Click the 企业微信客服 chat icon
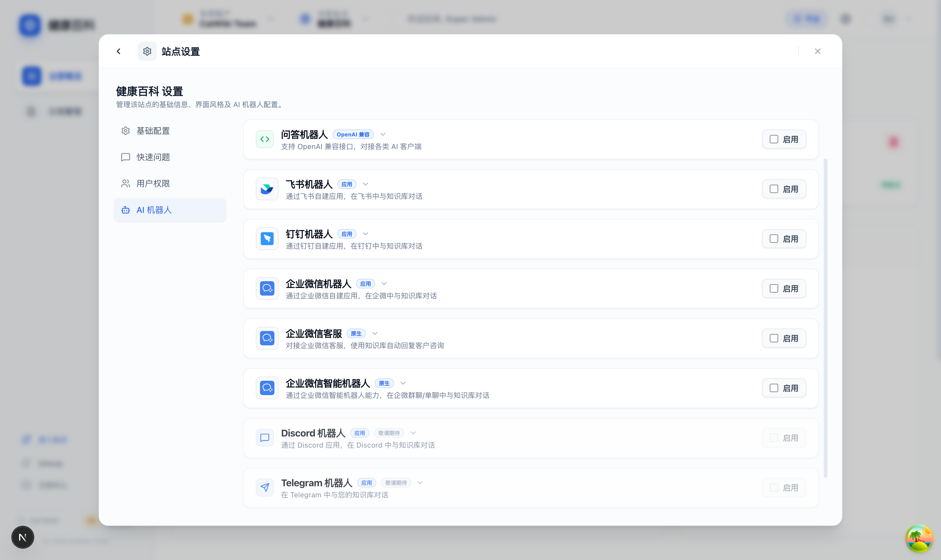The image size is (941, 560). (x=267, y=338)
